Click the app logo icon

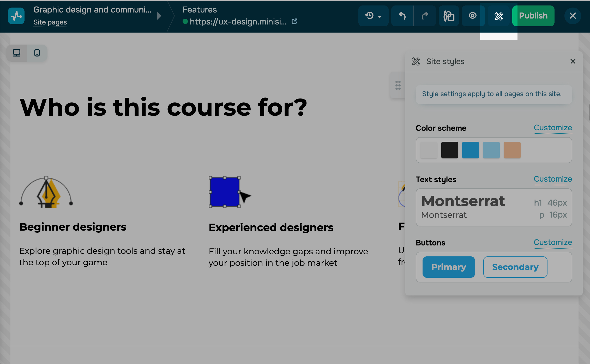point(16,16)
